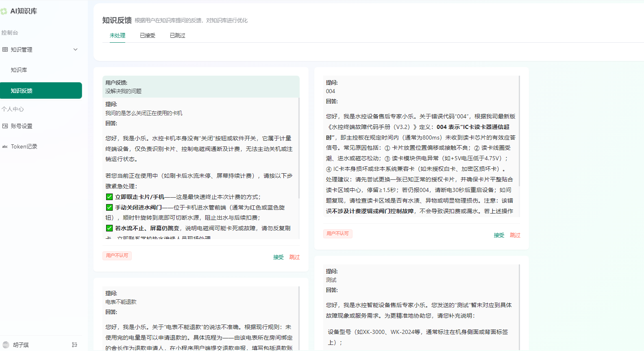Click the 账号设置 ID card icon
Viewport: 644px width, 351px height.
click(5, 126)
